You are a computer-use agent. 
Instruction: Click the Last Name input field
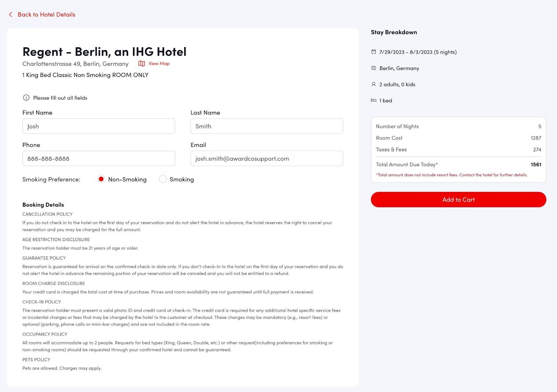tap(266, 126)
